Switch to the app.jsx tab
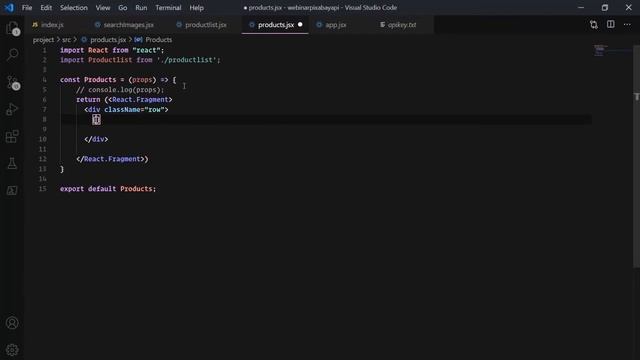 point(336,25)
